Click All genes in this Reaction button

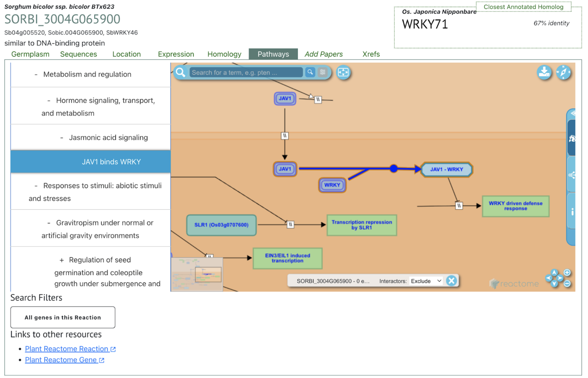point(63,318)
